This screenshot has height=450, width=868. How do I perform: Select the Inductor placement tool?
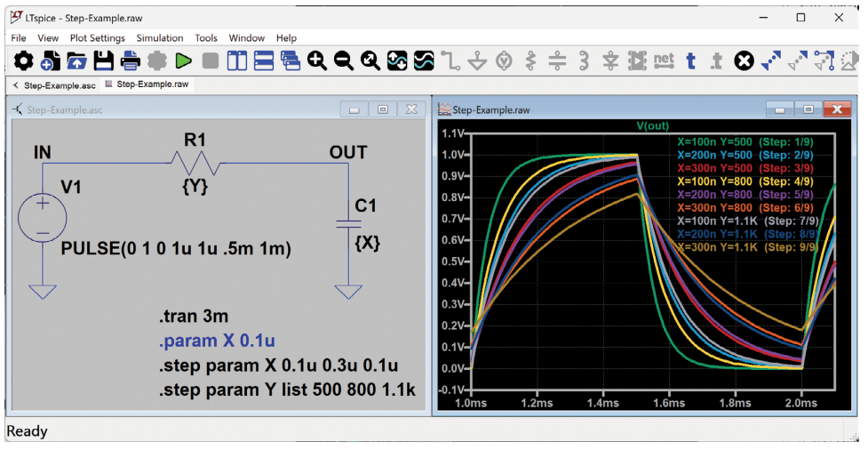point(584,60)
